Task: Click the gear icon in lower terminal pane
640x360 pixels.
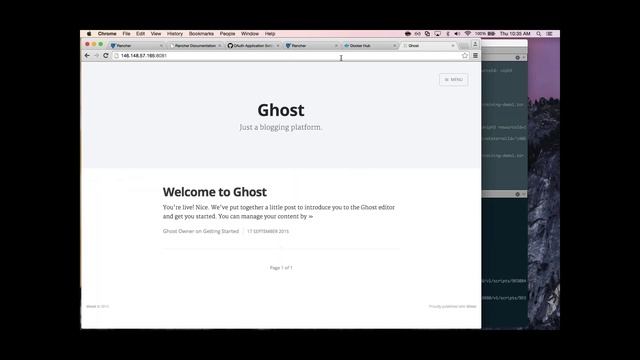Action: pos(518,194)
